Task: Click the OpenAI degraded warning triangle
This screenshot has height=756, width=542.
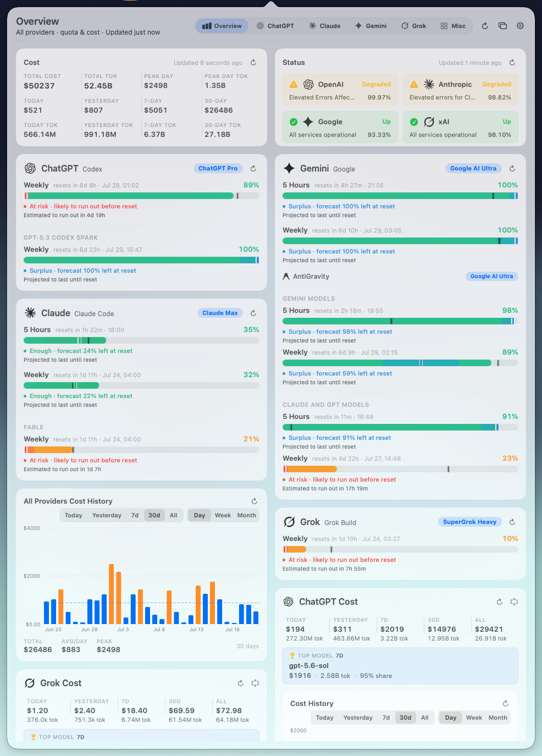Action: tap(294, 85)
